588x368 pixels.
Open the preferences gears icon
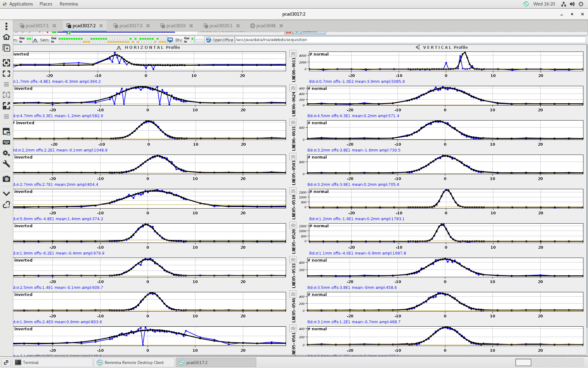[6, 153]
